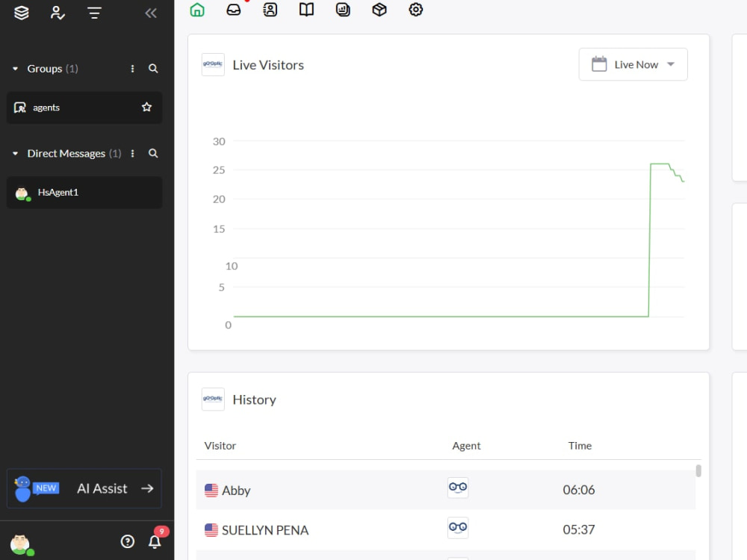This screenshot has width=747, height=560.
Task: Open the filter lines icon in sidebar
Action: [94, 13]
